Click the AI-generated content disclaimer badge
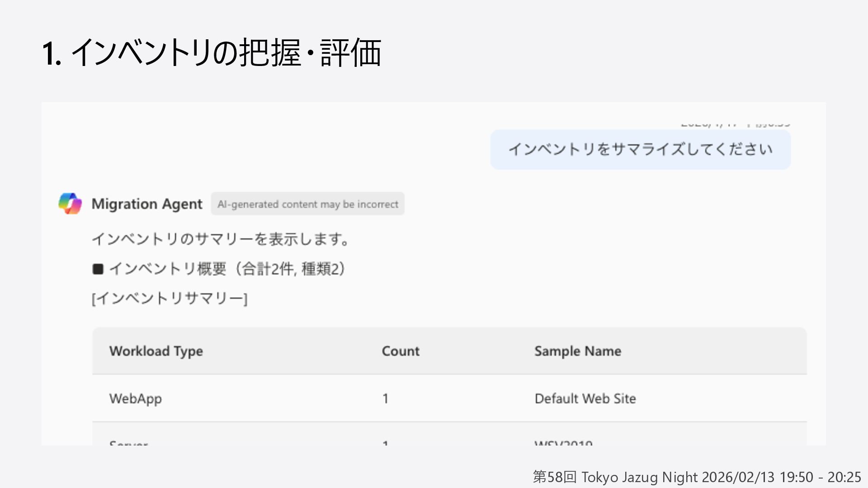Screen dimensions: 868x488 click(307, 204)
